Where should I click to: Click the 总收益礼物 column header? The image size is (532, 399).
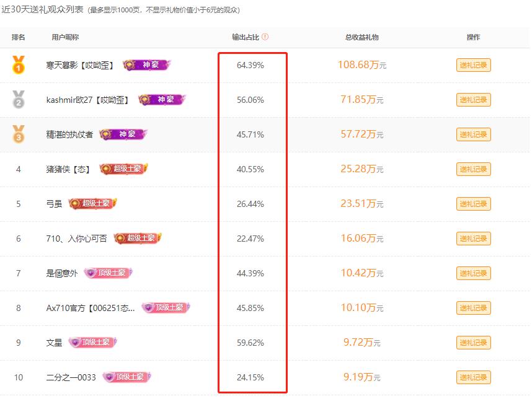point(361,37)
